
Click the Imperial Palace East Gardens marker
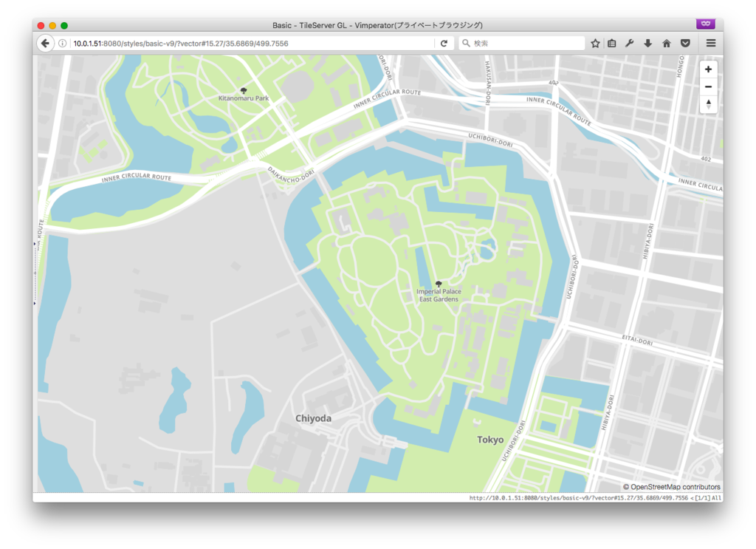(439, 284)
